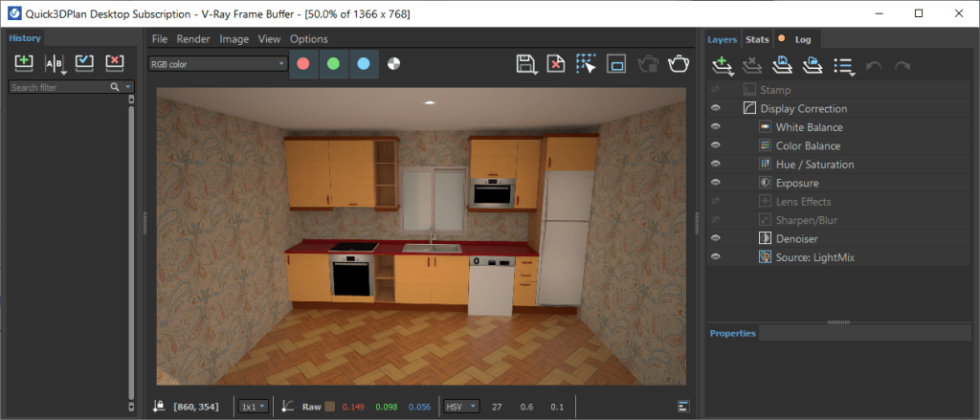Click the History search filter field
This screenshot has height=420, width=980.
(x=59, y=87)
